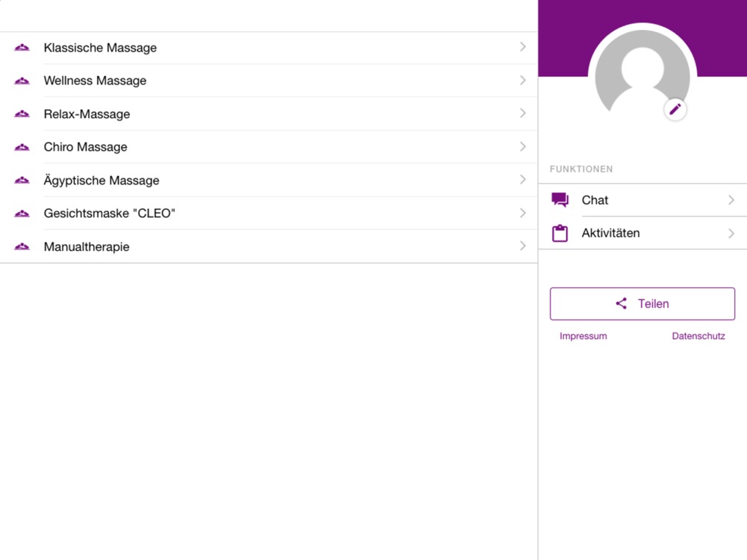Open the Chat row chevron
This screenshot has height=560, width=747.
point(731,200)
